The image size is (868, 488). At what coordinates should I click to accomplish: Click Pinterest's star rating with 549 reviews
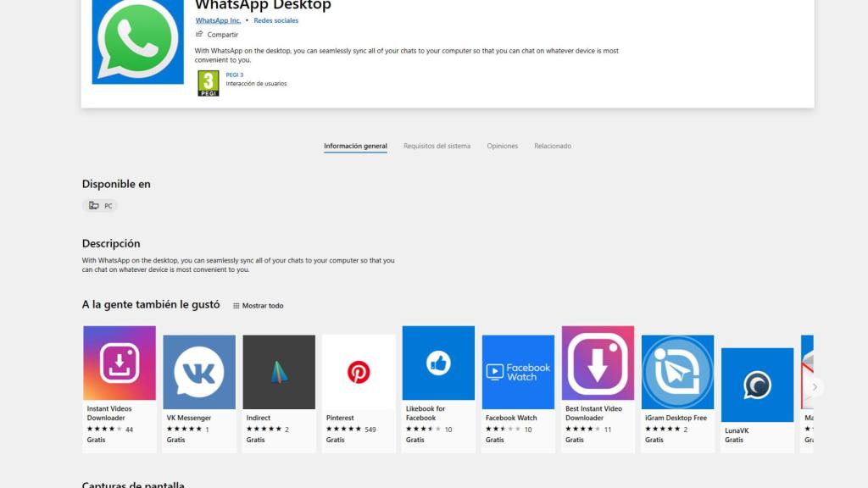pyautogui.click(x=351, y=430)
